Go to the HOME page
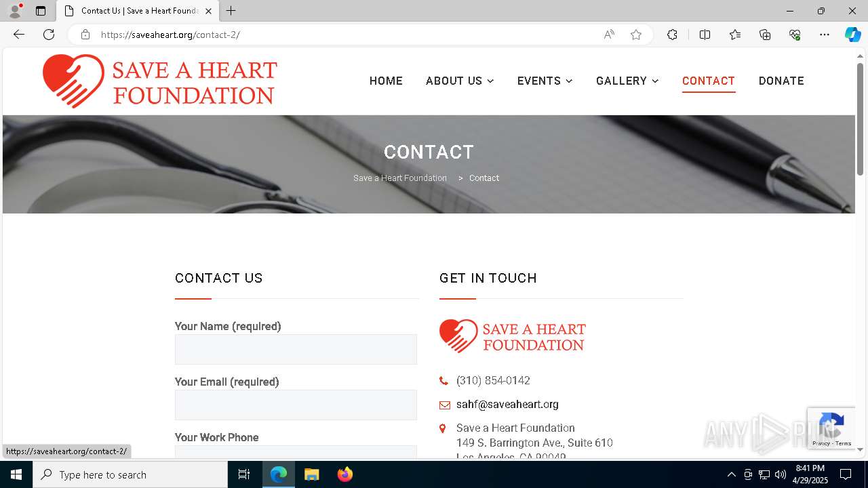 click(x=386, y=81)
